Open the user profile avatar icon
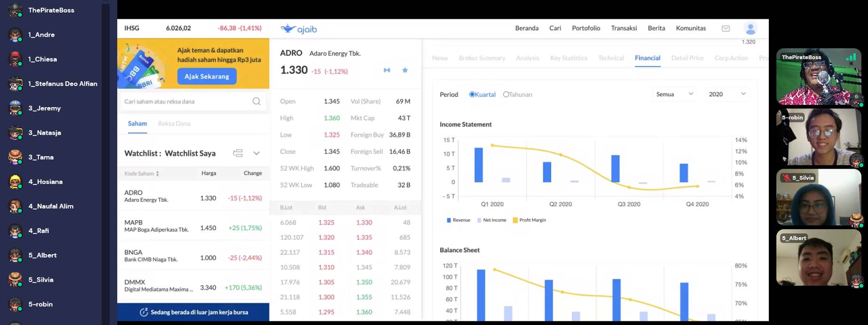 [x=750, y=29]
